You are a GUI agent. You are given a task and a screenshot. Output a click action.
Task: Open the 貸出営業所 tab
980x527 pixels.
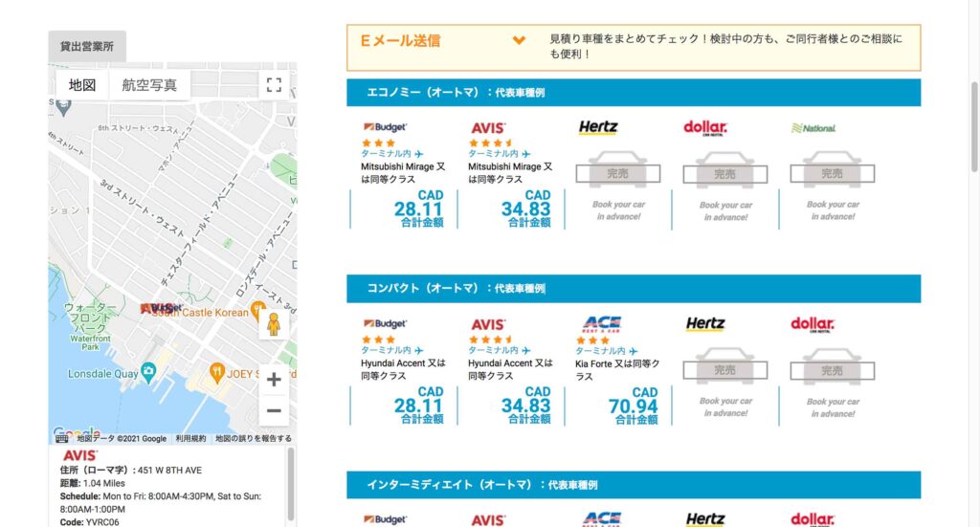(x=87, y=46)
